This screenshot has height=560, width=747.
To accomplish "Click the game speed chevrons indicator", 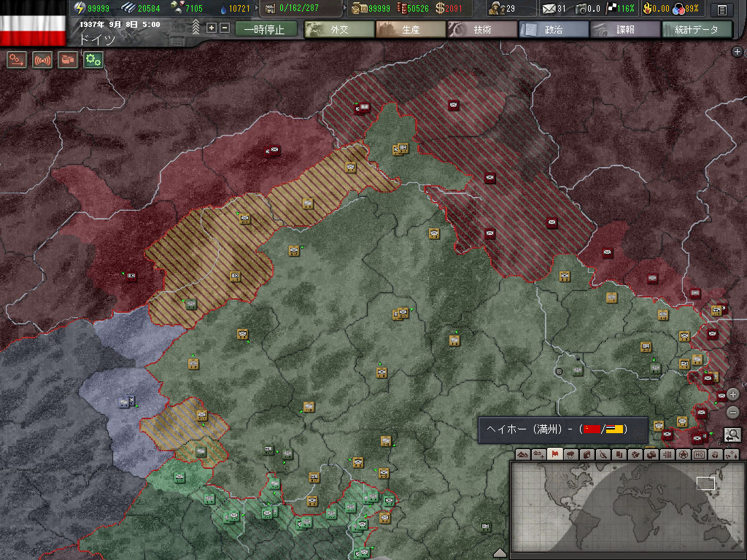I will (x=196, y=27).
